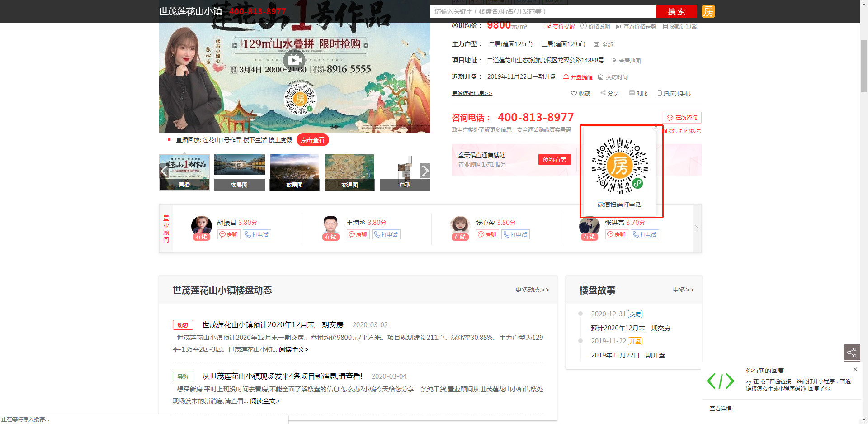Click the 导购 guide tag

(x=183, y=376)
